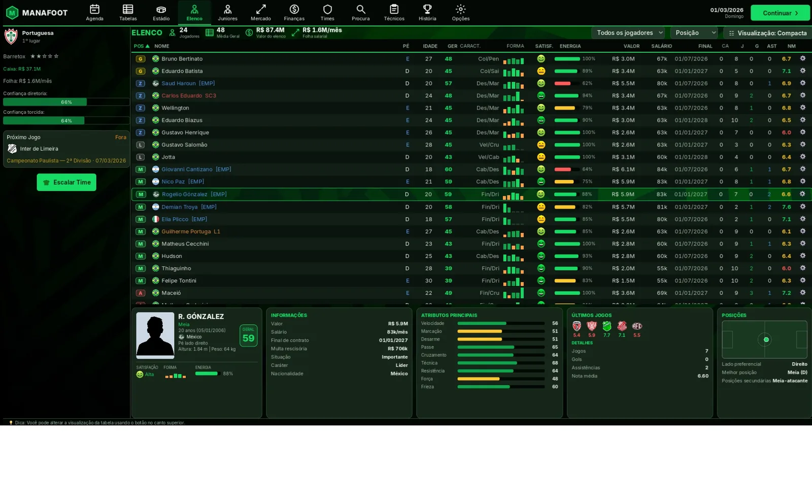This screenshot has width=812, height=504.
Task: Toggle Visualização: Compacta view mode
Action: (x=767, y=33)
